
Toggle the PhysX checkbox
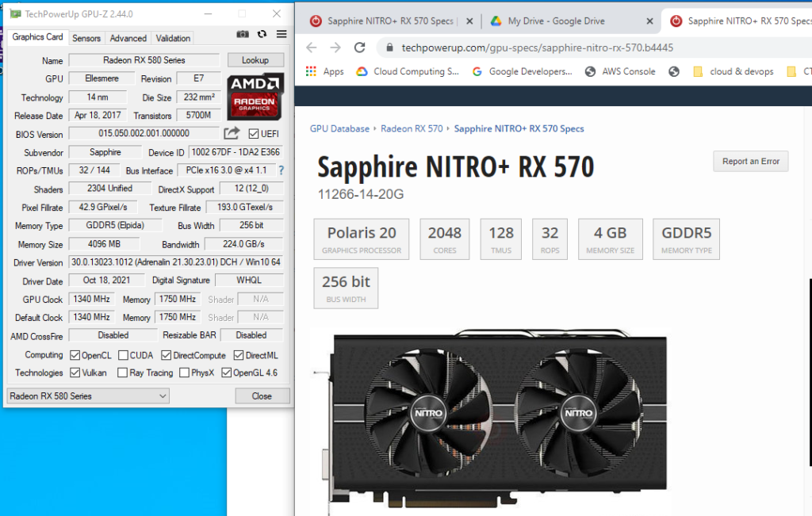(x=184, y=373)
